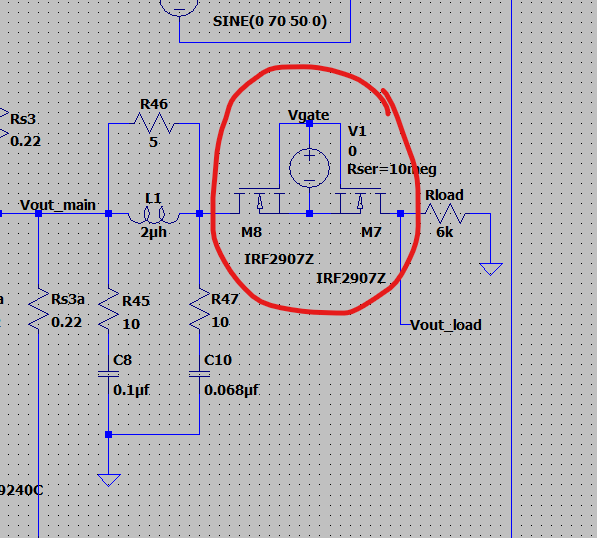Viewport: 597px width, 538px height.
Task: Select the Rload resistor symbol
Action: pos(445,214)
